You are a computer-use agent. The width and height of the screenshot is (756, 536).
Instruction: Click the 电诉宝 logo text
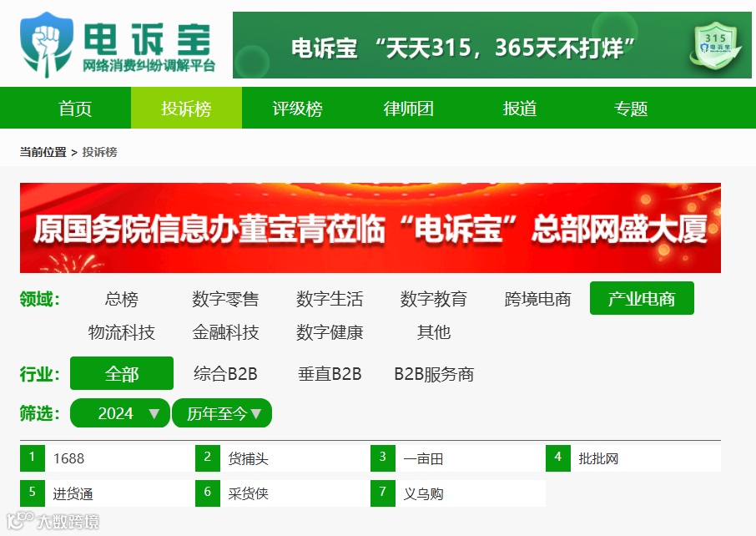pyautogui.click(x=148, y=39)
